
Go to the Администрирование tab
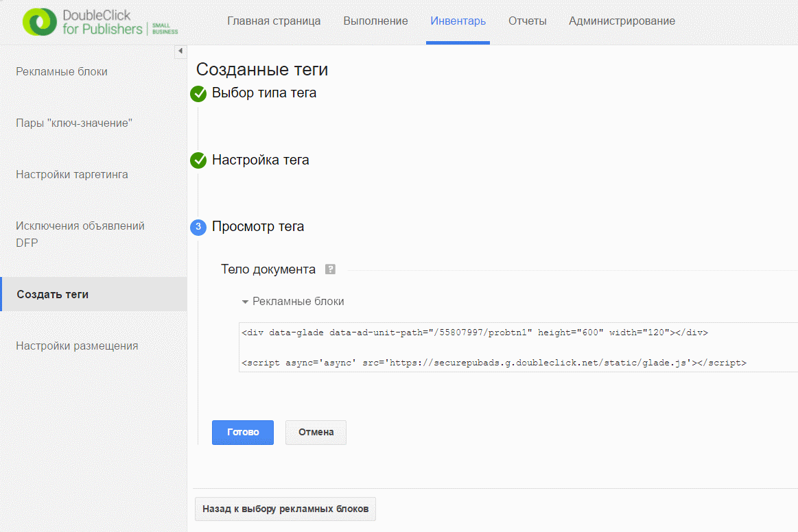622,21
